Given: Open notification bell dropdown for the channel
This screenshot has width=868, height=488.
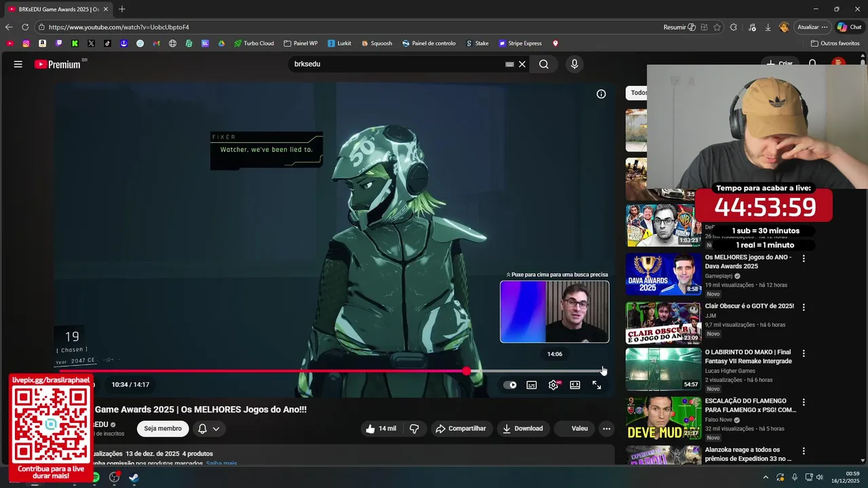Looking at the screenshot, I should 209,428.
